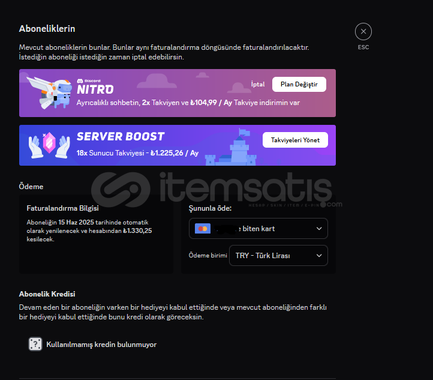Click the Kullanılmamış kredin bulunmuyor message

101,344
